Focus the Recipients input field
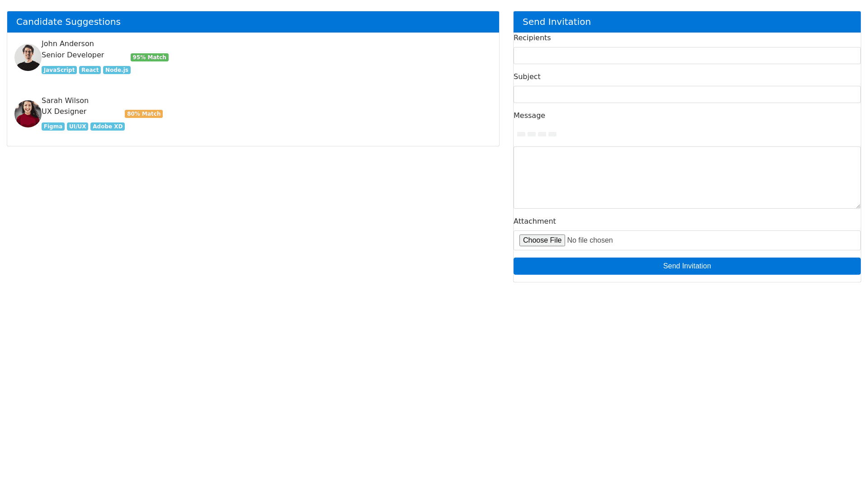Screen dimensions: 868x488 (x=687, y=56)
